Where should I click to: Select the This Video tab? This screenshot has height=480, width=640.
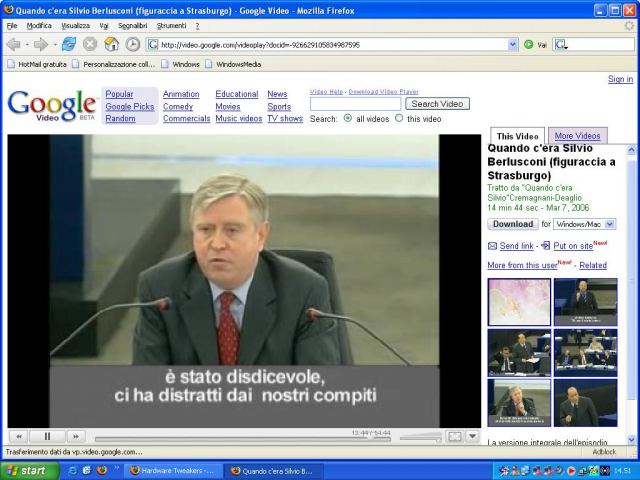(518, 136)
